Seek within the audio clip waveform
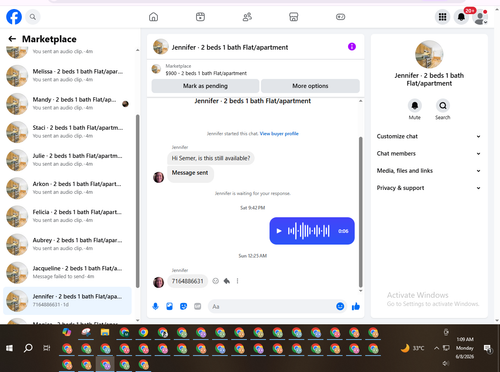500x372 pixels. (x=309, y=231)
